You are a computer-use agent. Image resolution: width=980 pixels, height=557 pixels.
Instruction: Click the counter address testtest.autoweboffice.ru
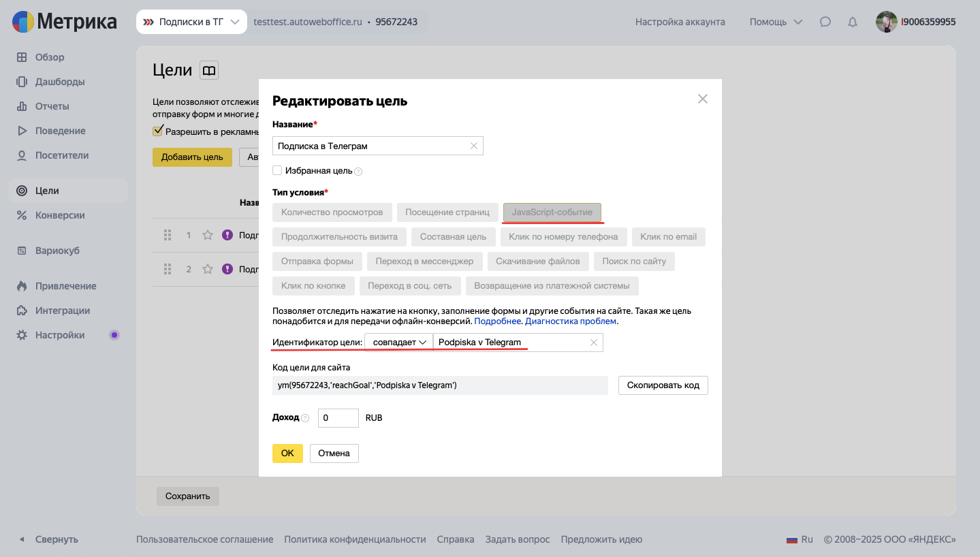pyautogui.click(x=307, y=22)
